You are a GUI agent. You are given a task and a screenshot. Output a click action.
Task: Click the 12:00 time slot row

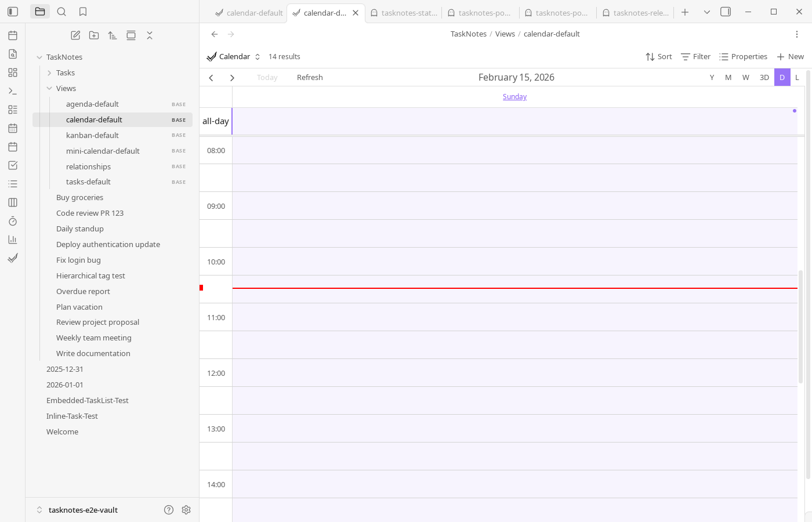click(x=514, y=372)
